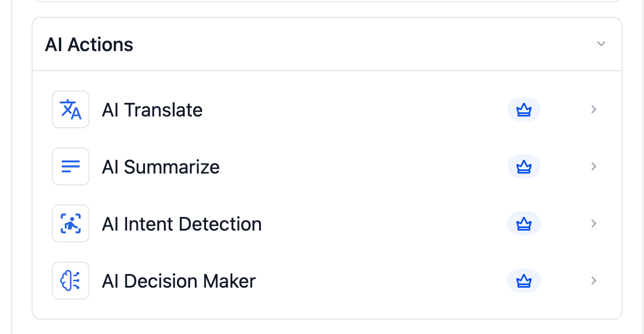The height and width of the screenshot is (334, 644).
Task: Click the AI Actions heading text
Action: (x=89, y=45)
